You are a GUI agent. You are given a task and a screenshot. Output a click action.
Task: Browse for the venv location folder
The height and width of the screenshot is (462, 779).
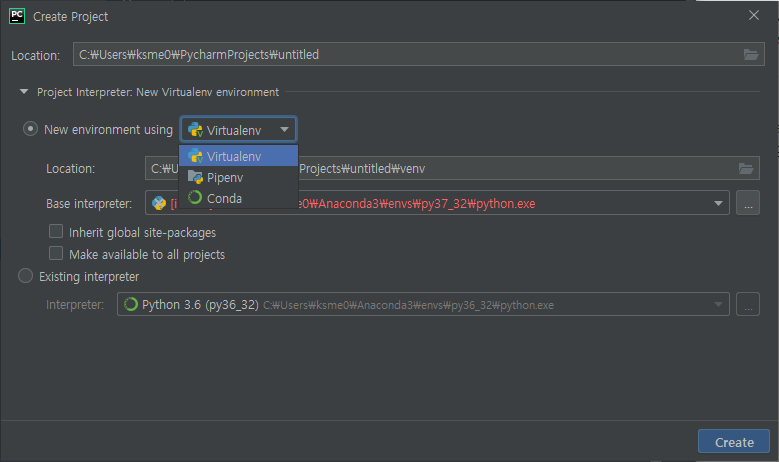click(x=746, y=169)
